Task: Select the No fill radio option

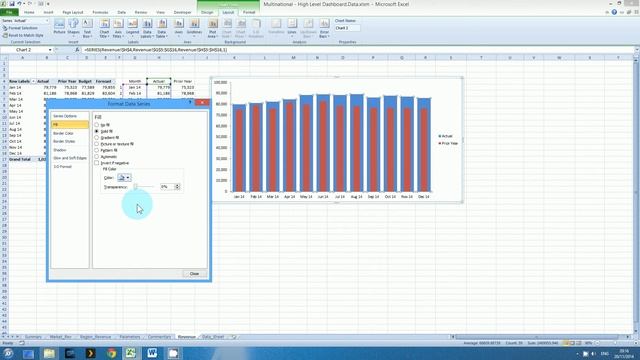Action: [97, 125]
